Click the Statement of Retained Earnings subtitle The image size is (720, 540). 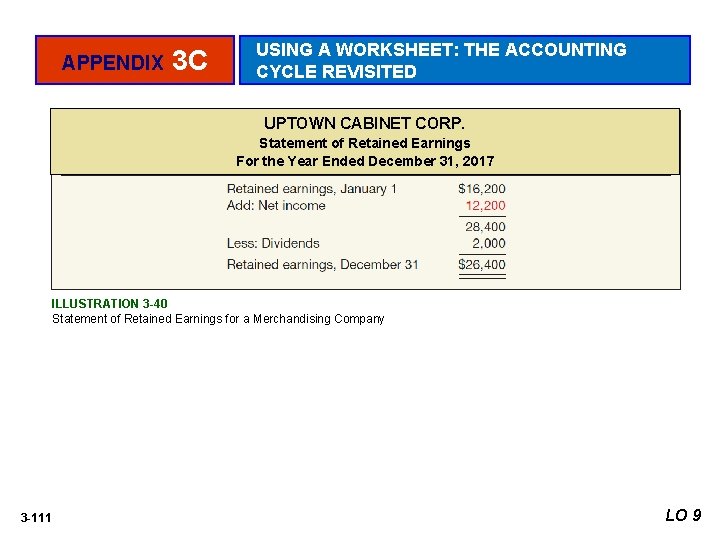pos(365,143)
